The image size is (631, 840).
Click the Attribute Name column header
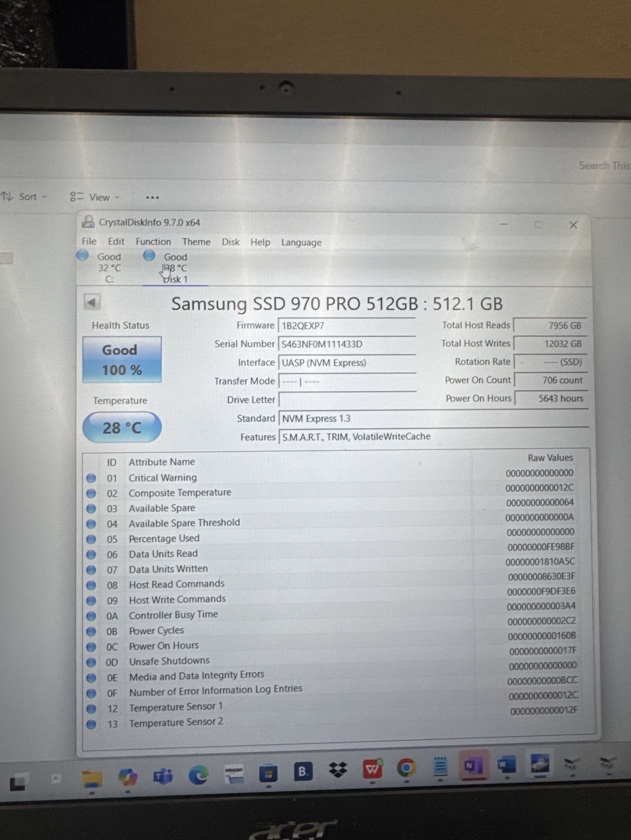(x=162, y=462)
